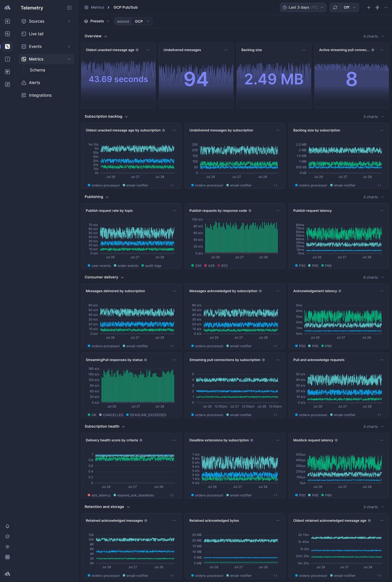Toggle theme sun icon in left rail
The height and width of the screenshot is (582, 392).
tap(7, 547)
